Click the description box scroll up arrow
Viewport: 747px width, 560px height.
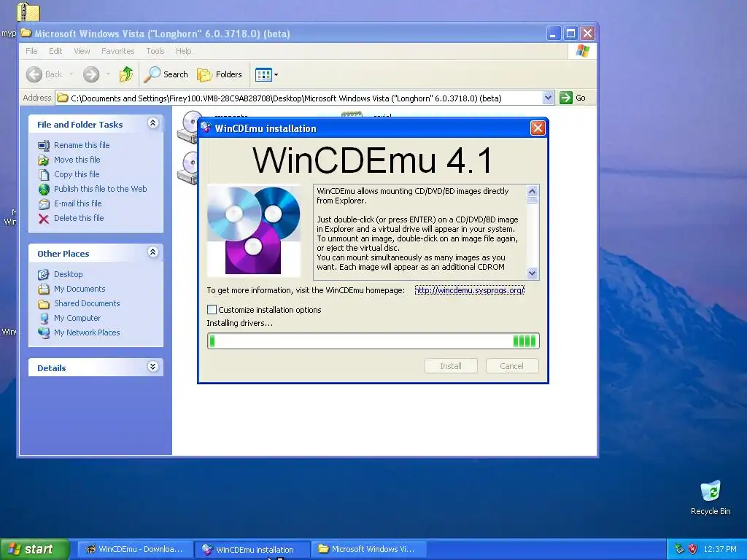532,191
